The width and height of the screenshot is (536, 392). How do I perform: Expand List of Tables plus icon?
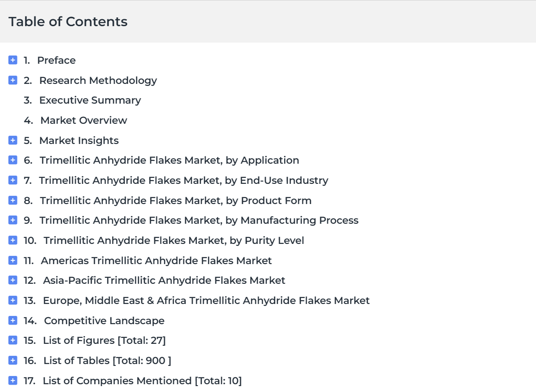(x=13, y=360)
